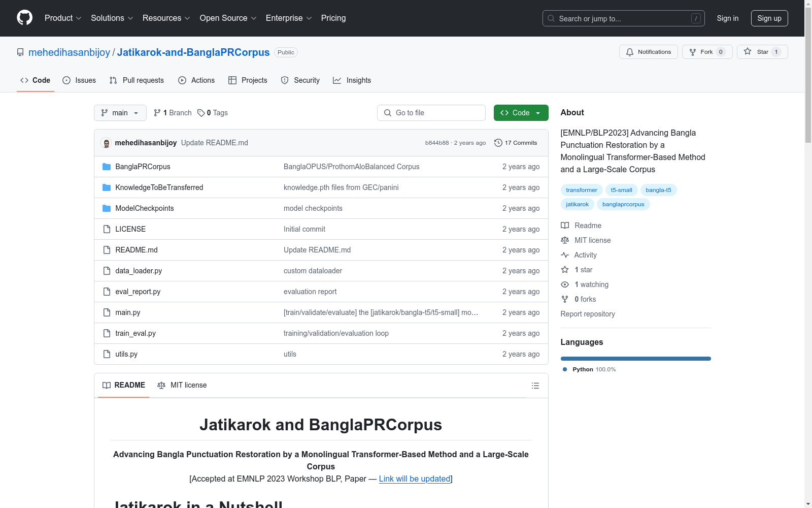The width and height of the screenshot is (812, 508).
Task: Open the README outline list icon
Action: coord(535,386)
